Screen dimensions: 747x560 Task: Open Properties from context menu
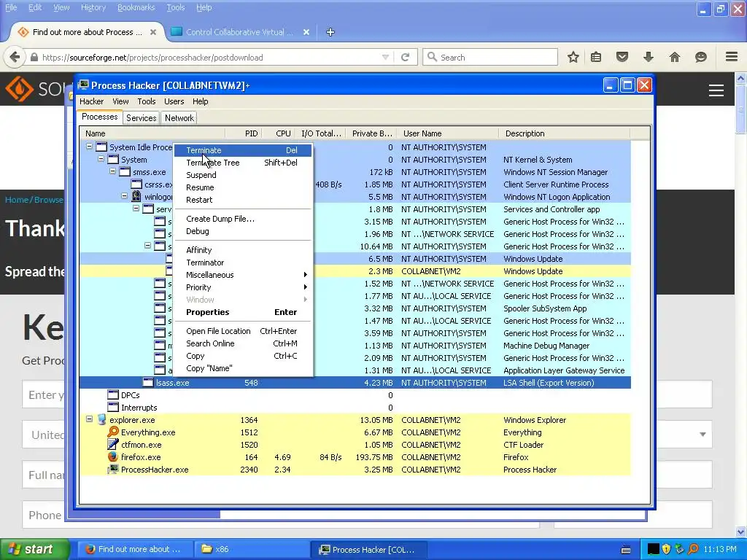tap(243, 312)
